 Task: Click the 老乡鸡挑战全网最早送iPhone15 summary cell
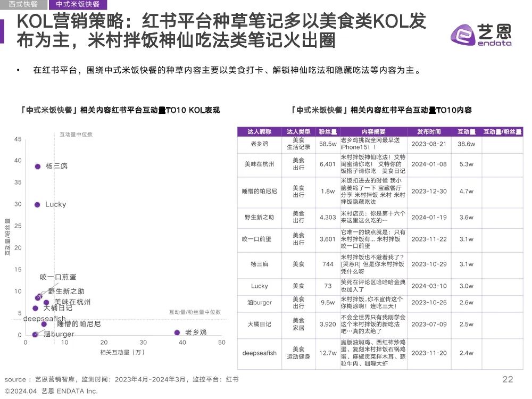pos(373,144)
